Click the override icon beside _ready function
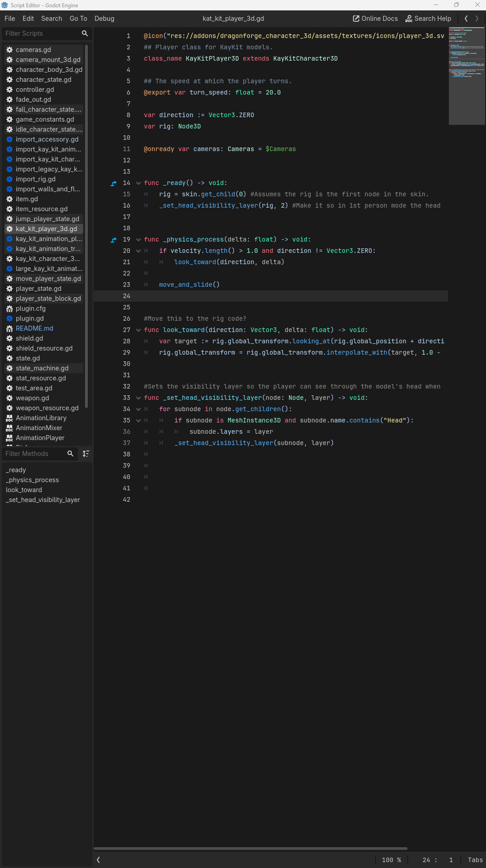Image resolution: width=486 pixels, height=868 pixels. click(x=114, y=183)
